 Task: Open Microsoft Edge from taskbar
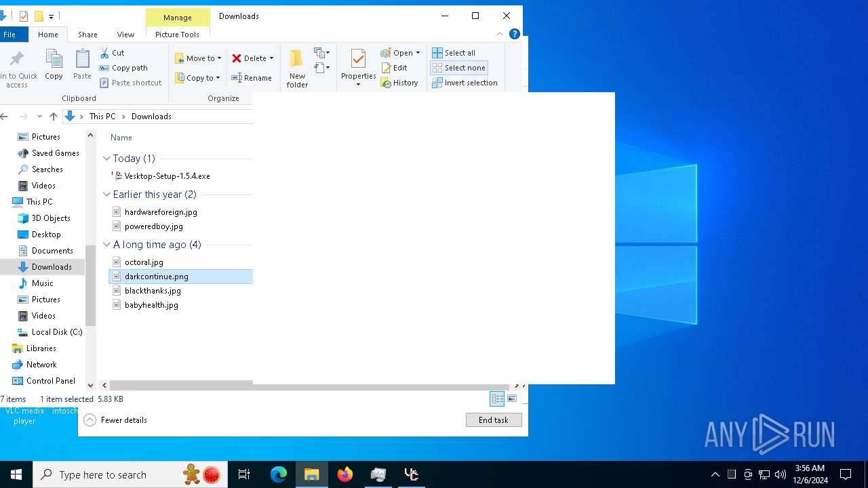(x=279, y=474)
